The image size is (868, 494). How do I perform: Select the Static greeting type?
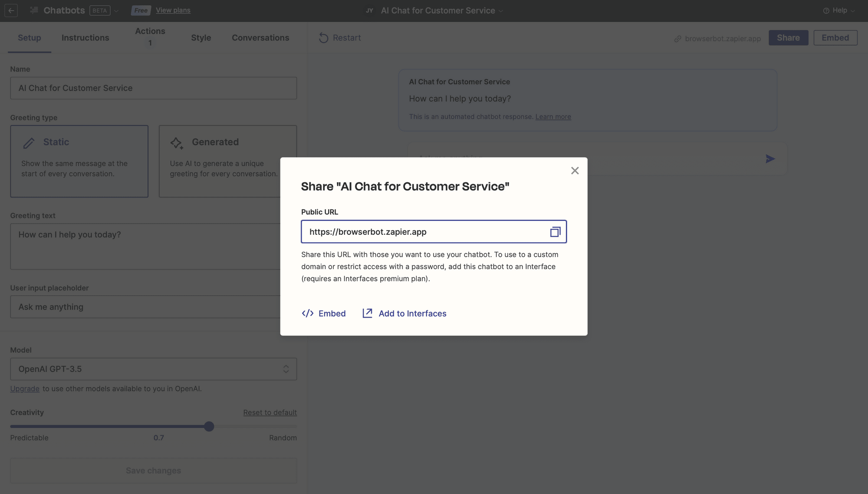[79, 161]
